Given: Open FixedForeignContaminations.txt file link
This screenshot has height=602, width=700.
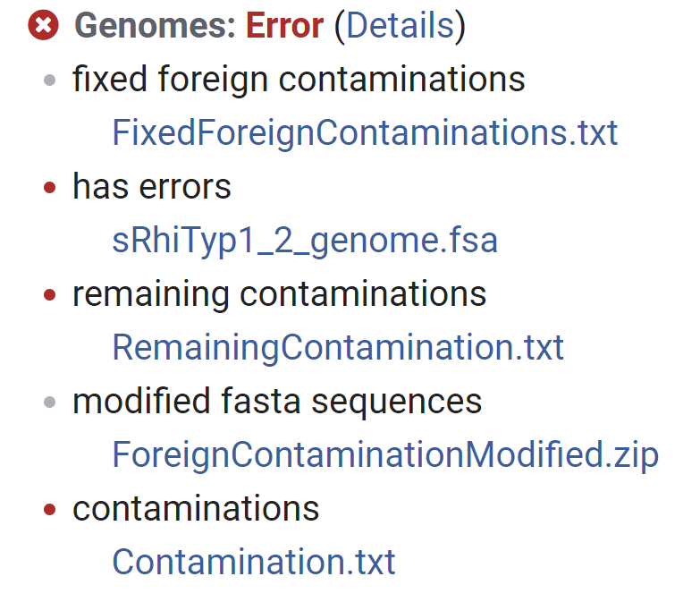Looking at the screenshot, I should [365, 133].
